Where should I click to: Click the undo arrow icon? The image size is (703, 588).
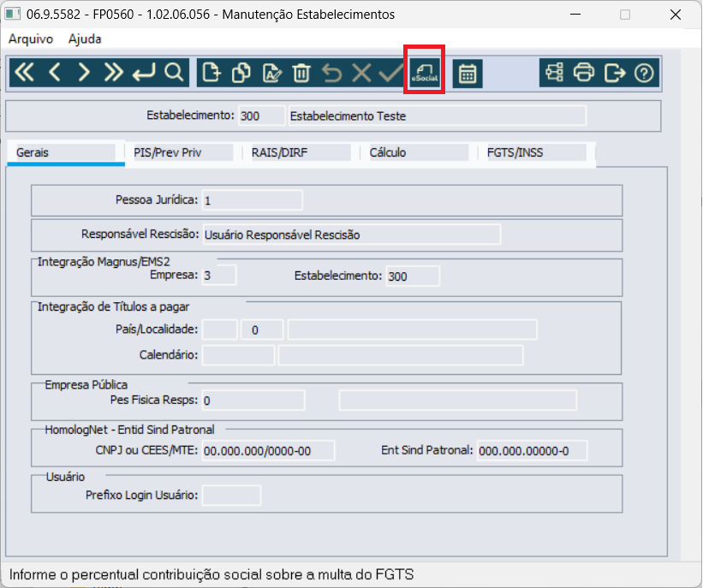point(331,73)
